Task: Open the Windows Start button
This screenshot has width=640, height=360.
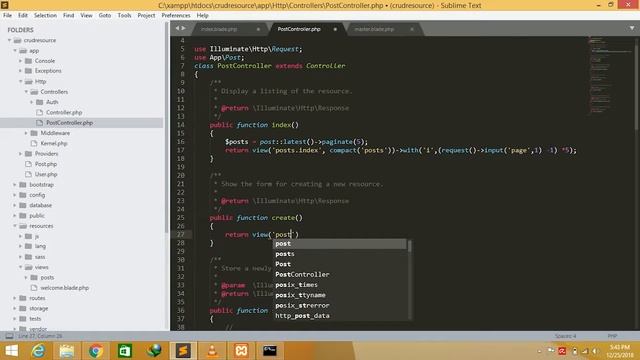Action: [x=11, y=351]
